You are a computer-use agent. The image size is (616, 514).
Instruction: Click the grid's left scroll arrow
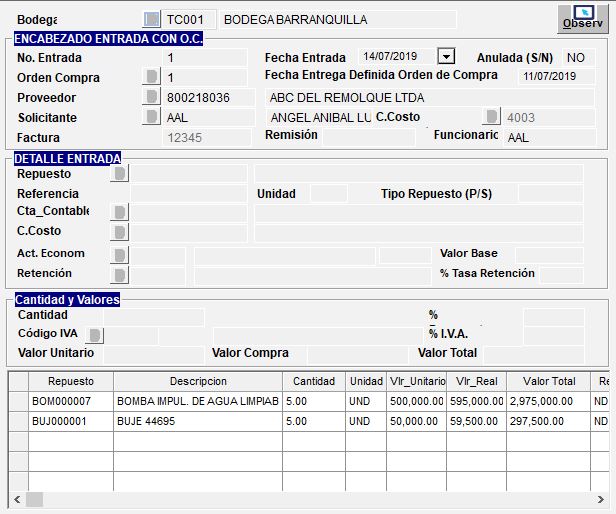[x=17, y=499]
